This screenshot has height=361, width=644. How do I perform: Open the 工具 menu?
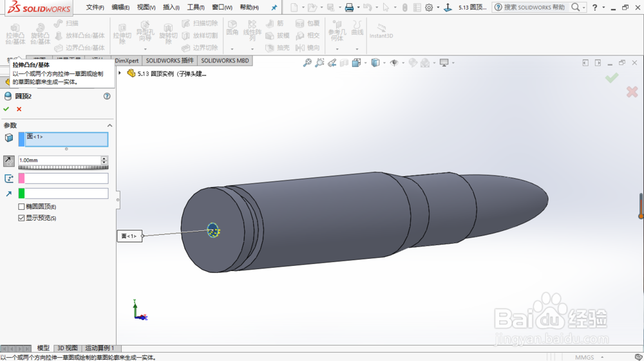pyautogui.click(x=196, y=7)
